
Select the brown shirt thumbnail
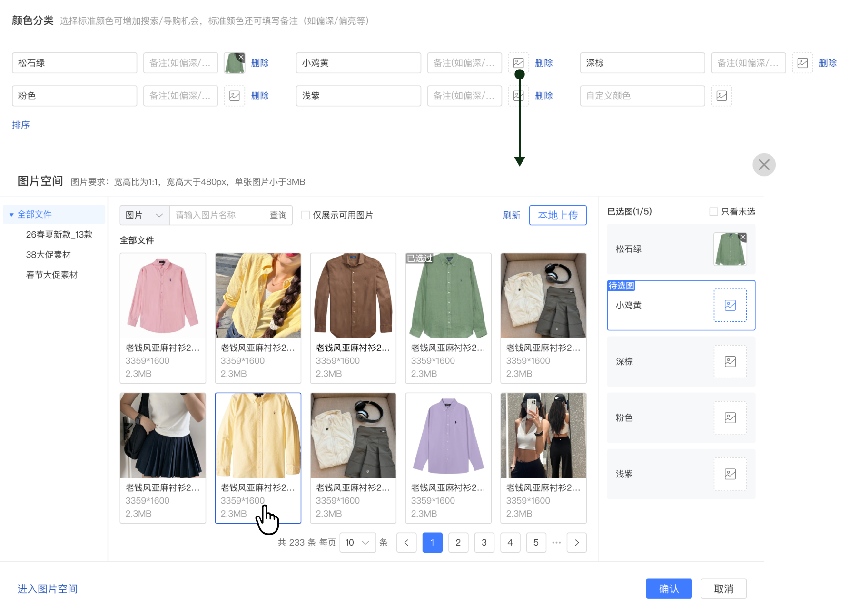point(353,296)
